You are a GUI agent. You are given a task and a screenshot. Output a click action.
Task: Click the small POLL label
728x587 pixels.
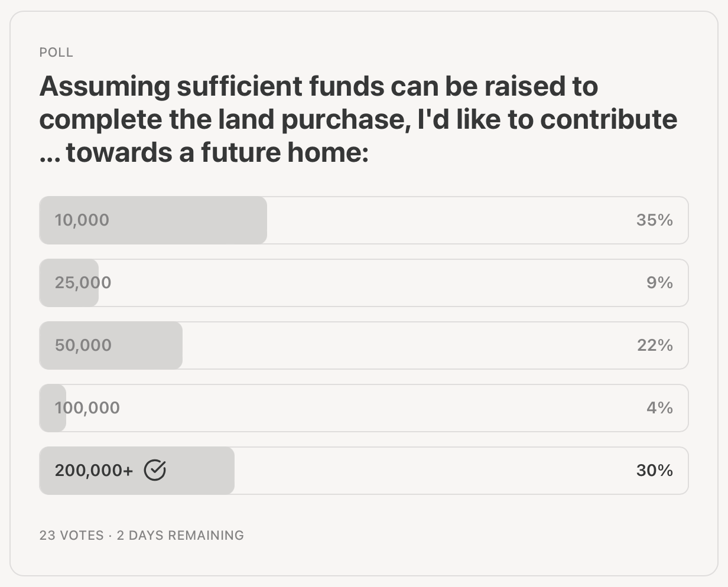[x=56, y=53]
